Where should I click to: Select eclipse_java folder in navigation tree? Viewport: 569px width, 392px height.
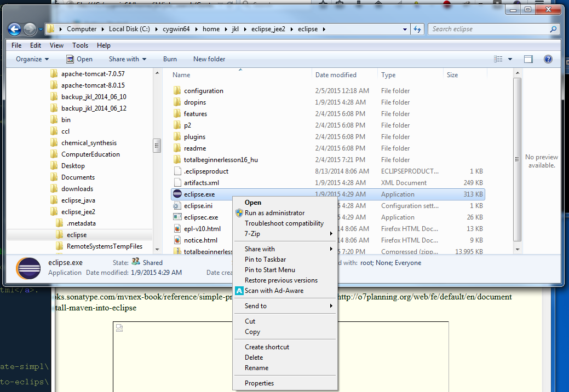[78, 200]
